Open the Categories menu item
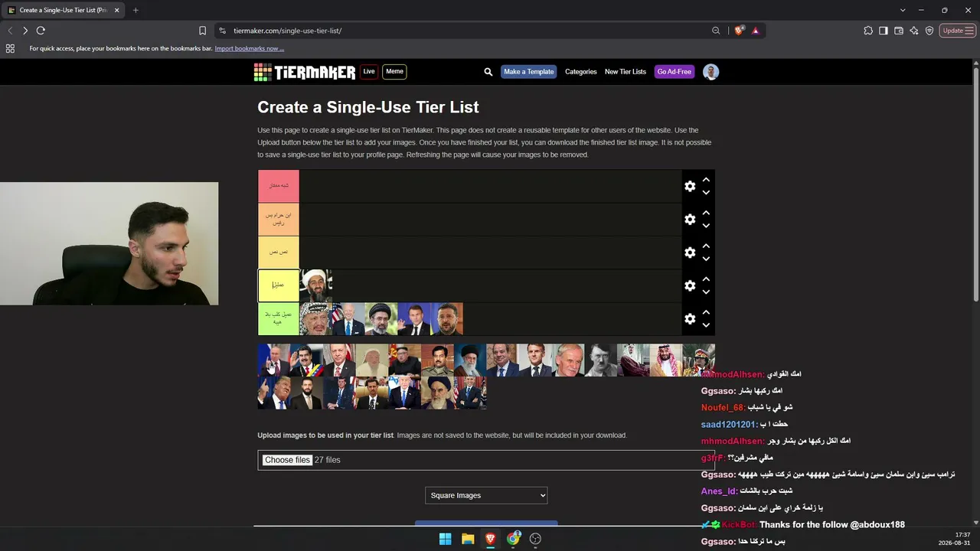Image resolution: width=980 pixels, height=551 pixels. (x=581, y=72)
